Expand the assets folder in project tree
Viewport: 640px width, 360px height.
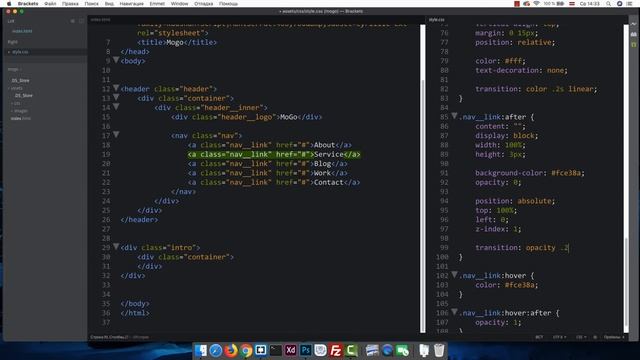coord(16,88)
